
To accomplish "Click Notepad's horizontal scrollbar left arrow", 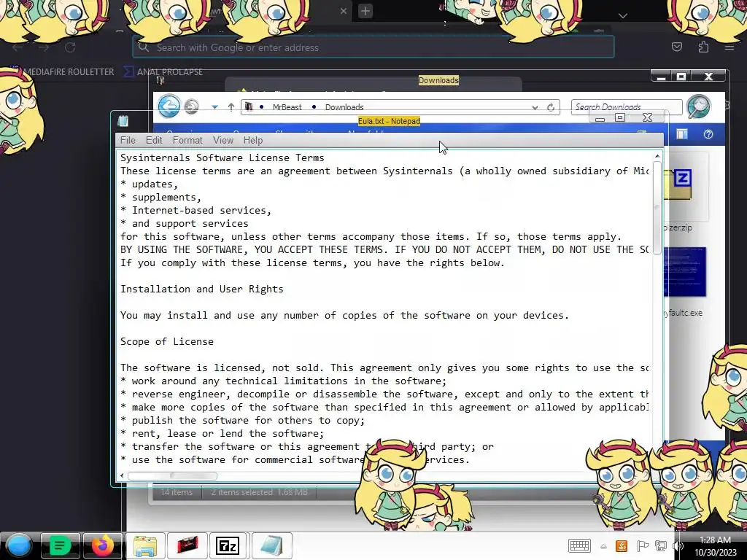I will 122,475.
